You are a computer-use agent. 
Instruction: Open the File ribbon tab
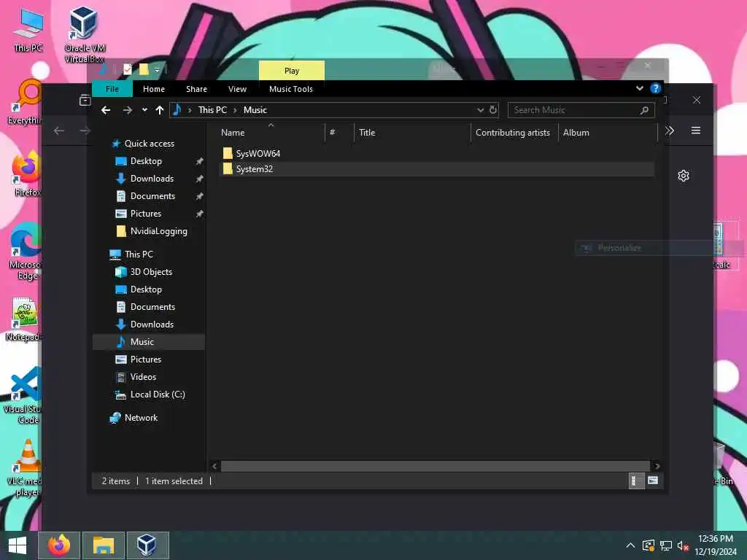[x=112, y=89]
